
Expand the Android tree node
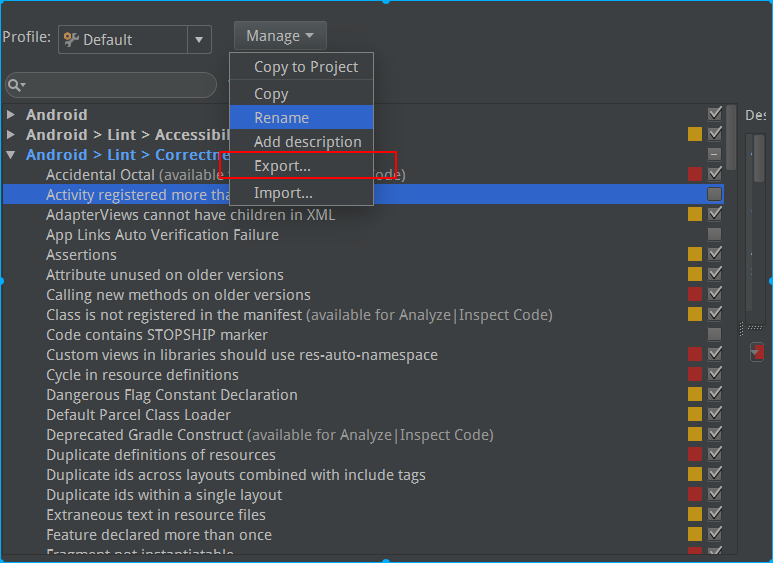coord(11,115)
